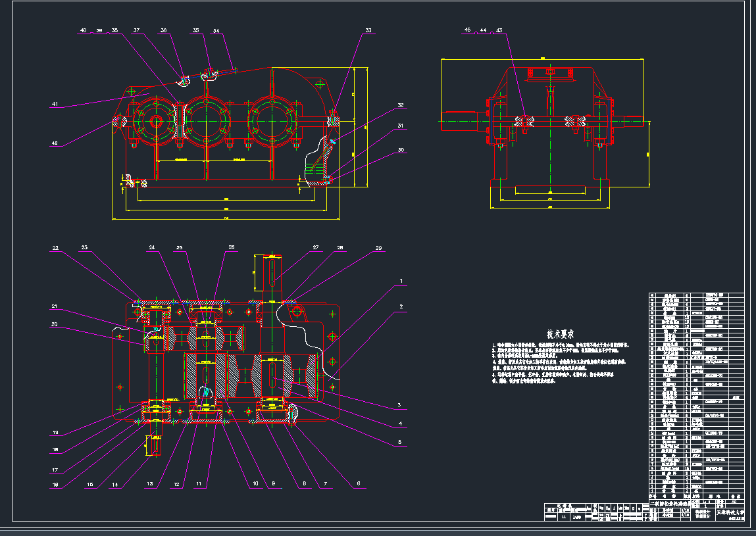This screenshot has width=756, height=536.
Task: Click balloon 43 pointing to the shaft
Action: (x=499, y=29)
